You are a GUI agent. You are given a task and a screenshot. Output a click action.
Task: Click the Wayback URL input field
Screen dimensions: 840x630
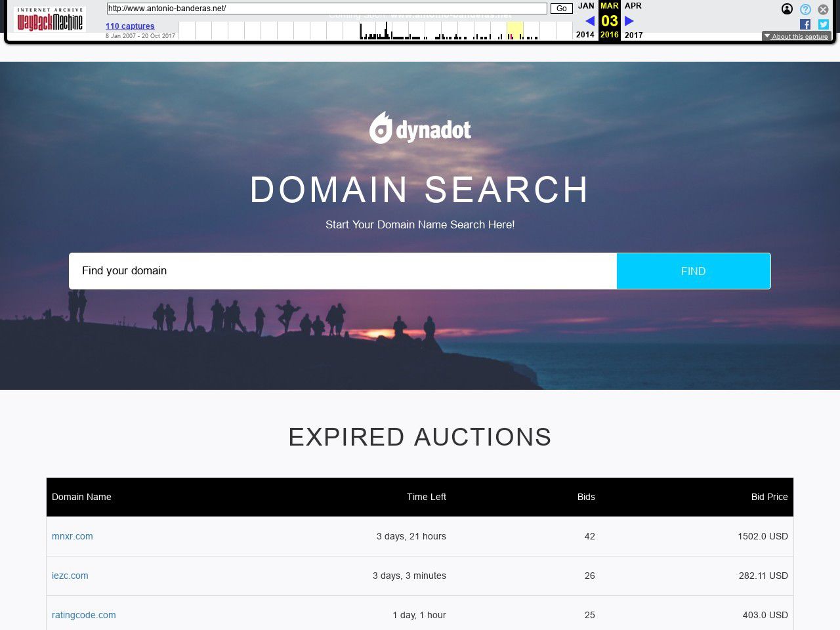[x=326, y=9]
